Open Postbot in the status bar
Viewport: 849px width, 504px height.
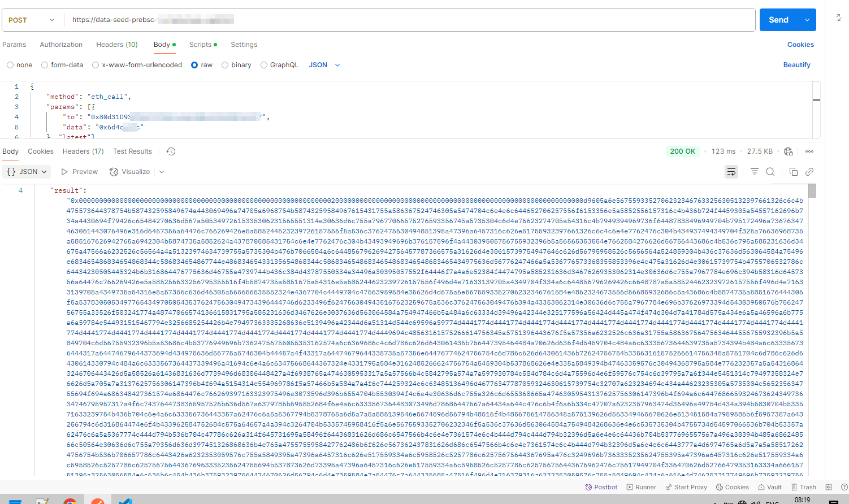pos(601,487)
